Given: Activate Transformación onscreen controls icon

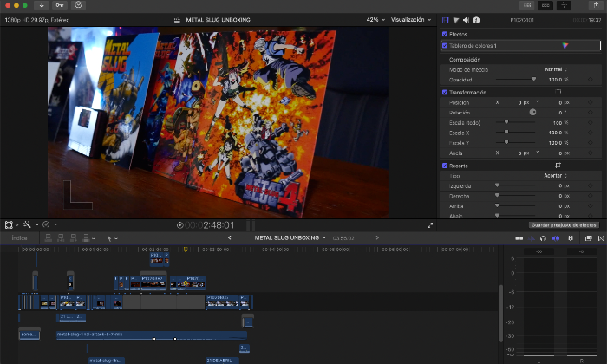Looking at the screenshot, I should pos(558,92).
